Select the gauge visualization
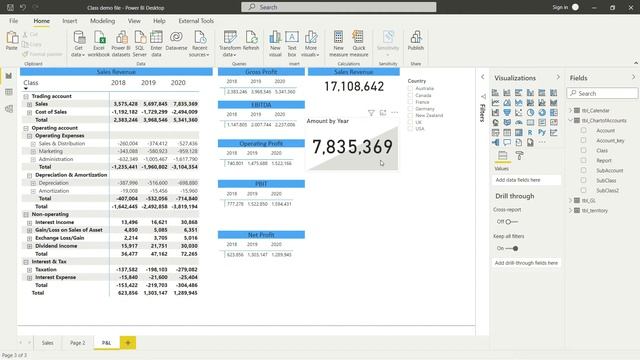 pos(518,122)
